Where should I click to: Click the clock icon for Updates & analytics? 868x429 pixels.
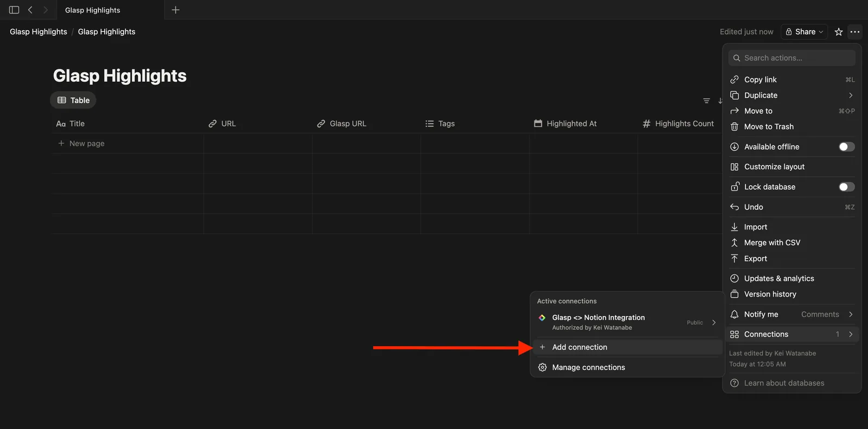(x=735, y=279)
